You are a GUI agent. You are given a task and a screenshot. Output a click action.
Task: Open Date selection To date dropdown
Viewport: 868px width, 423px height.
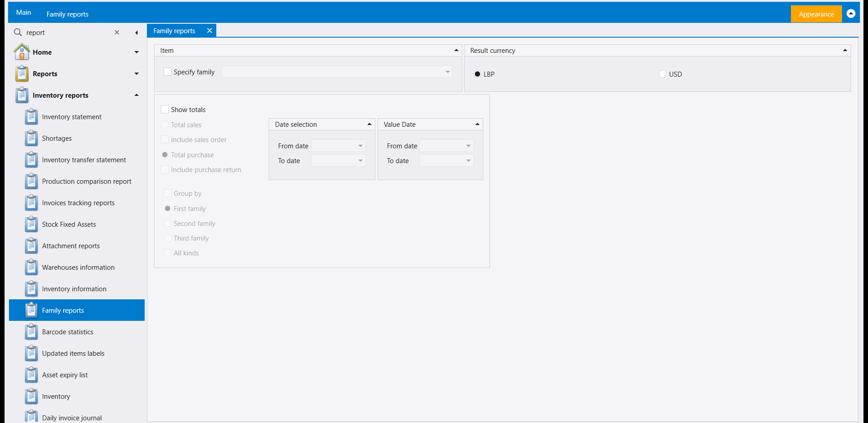click(361, 160)
